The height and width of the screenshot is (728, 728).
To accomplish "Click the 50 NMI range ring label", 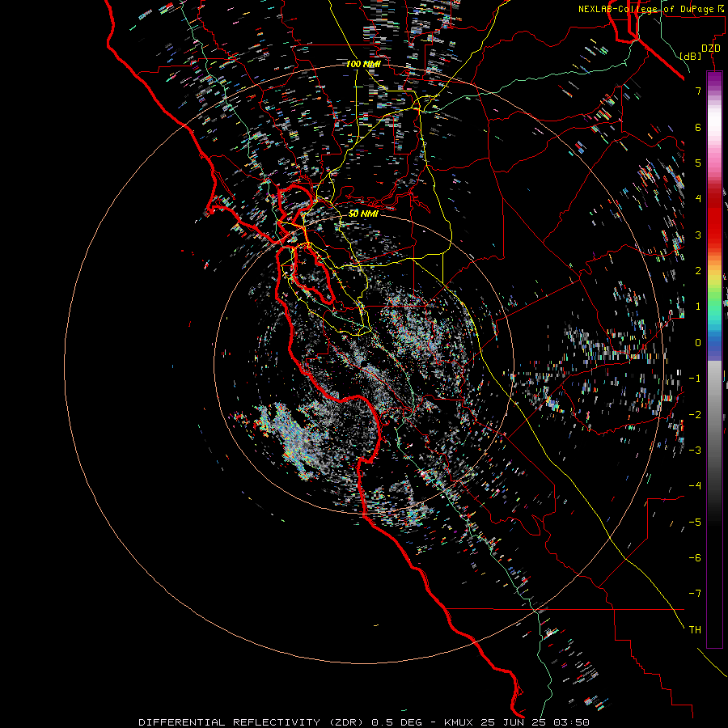I will [363, 214].
